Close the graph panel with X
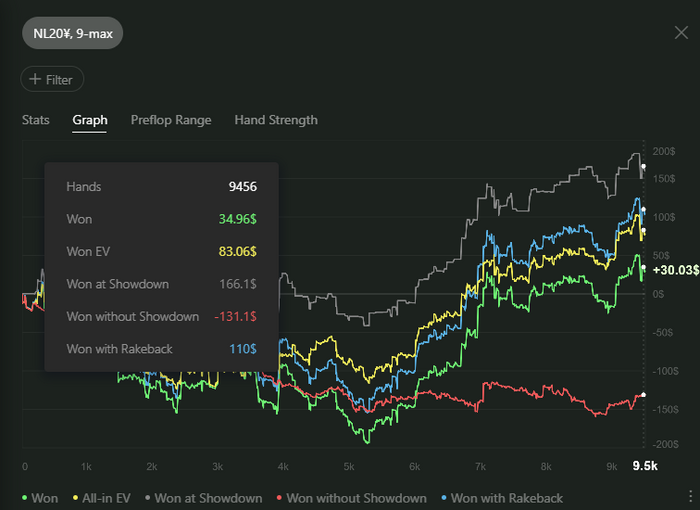The width and height of the screenshot is (700, 510). [x=681, y=33]
